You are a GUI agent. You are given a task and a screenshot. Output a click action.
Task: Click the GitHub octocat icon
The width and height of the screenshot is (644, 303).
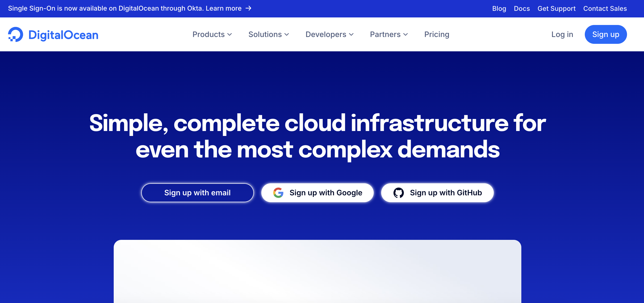(x=398, y=192)
